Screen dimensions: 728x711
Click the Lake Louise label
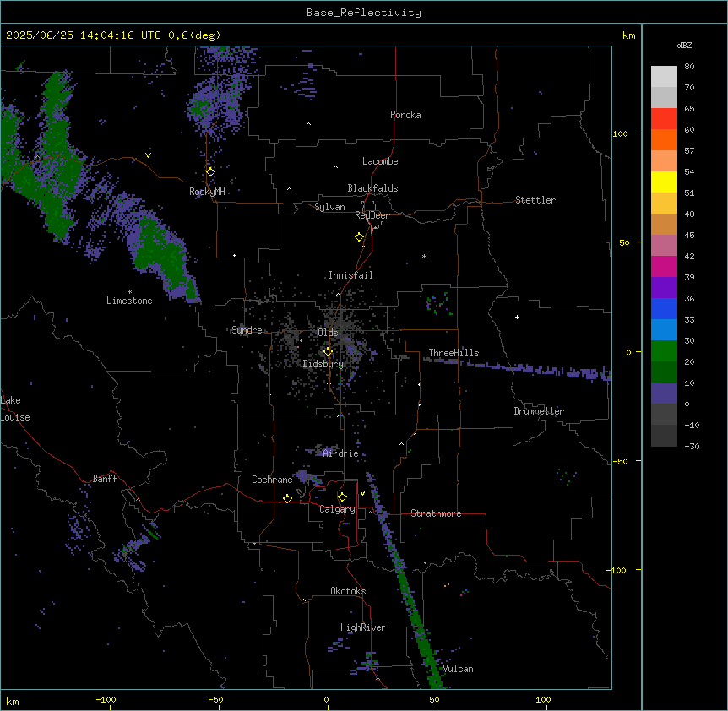pos(15,409)
